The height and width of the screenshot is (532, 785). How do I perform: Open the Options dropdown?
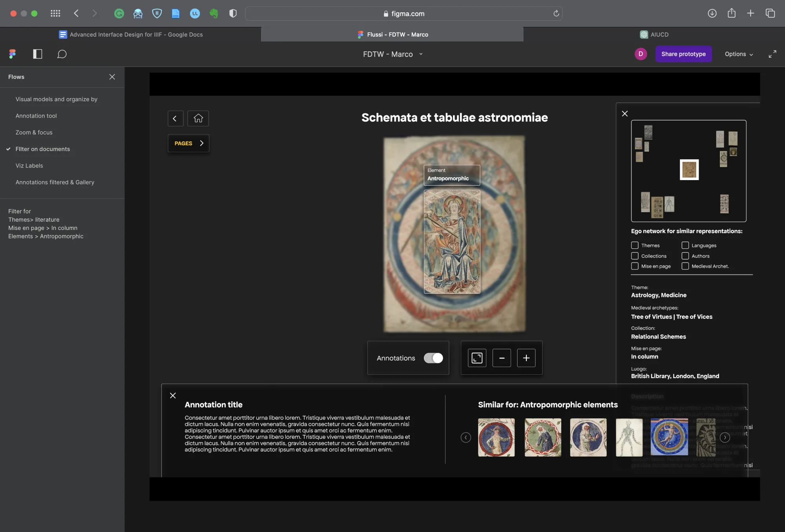(x=739, y=54)
